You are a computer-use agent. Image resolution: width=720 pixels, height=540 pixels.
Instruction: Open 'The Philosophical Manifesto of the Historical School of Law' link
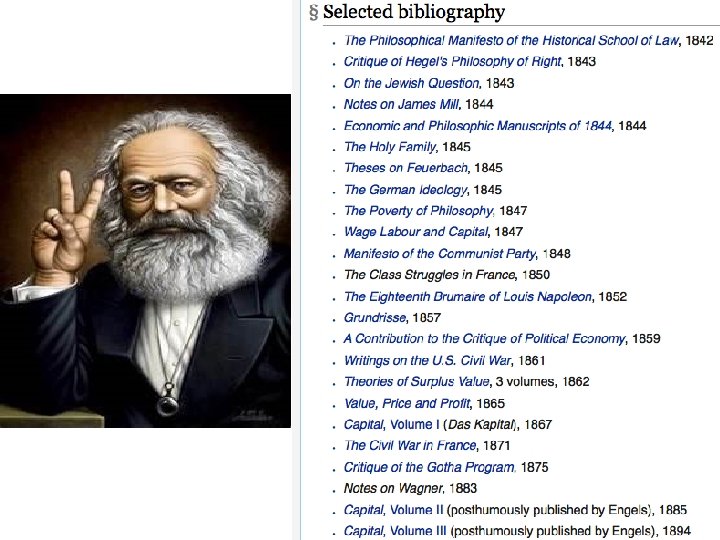[511, 40]
